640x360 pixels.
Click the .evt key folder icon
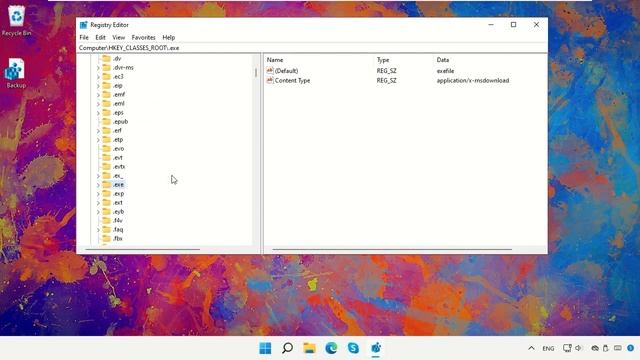point(107,158)
